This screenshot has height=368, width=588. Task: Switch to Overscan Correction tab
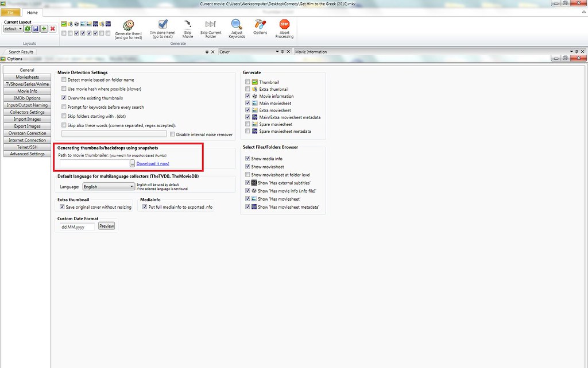27,133
